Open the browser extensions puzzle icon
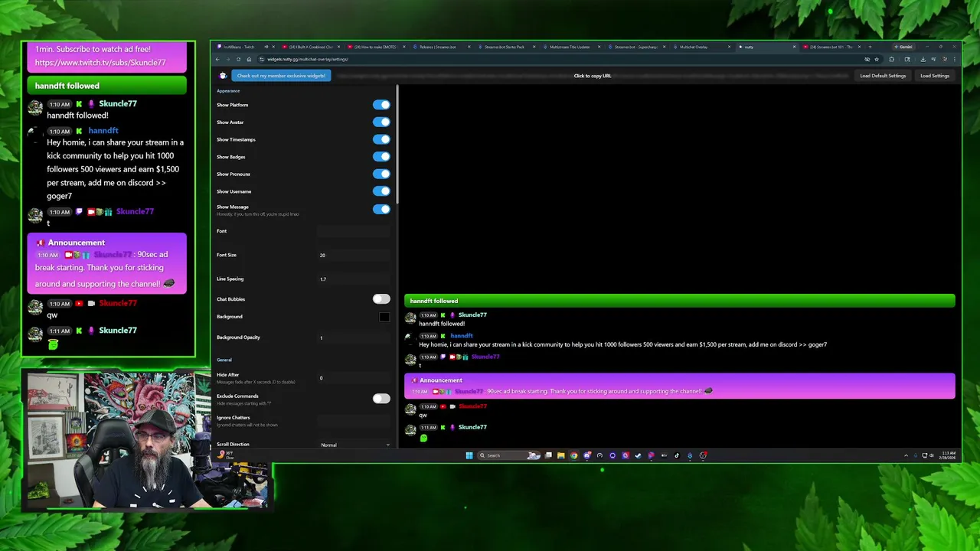This screenshot has height=551, width=980. 891,59
